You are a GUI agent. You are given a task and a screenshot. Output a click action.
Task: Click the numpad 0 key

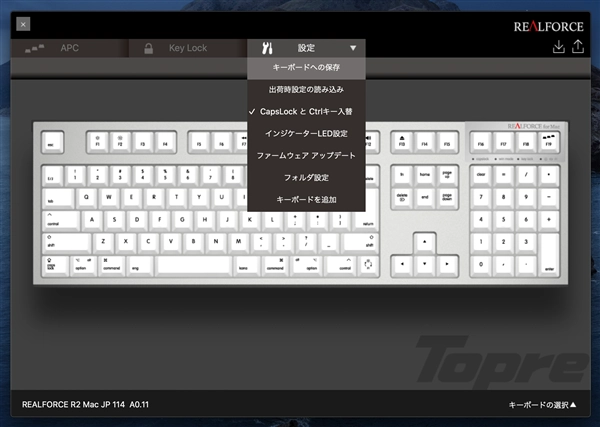point(481,265)
